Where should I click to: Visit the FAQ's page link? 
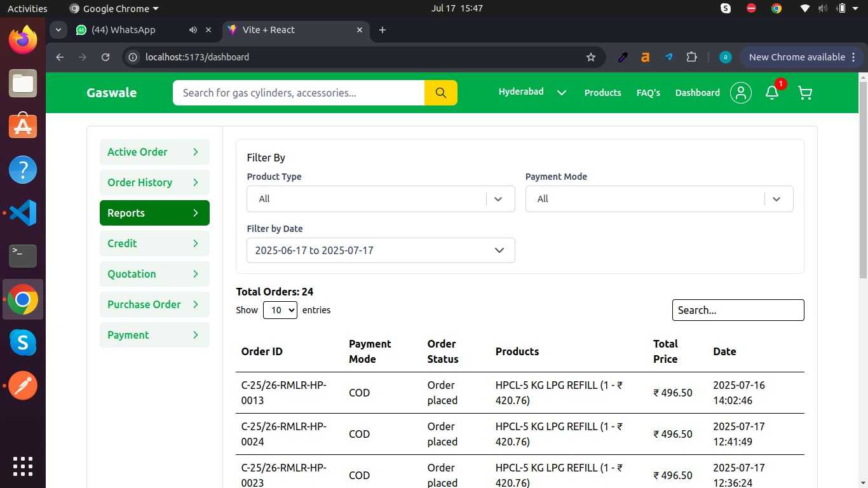click(x=648, y=93)
